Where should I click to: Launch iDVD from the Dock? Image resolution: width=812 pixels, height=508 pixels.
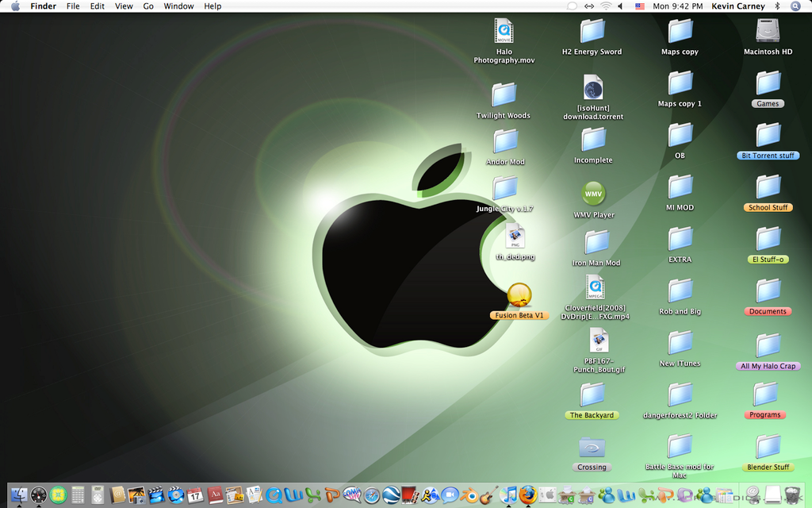[x=176, y=495]
